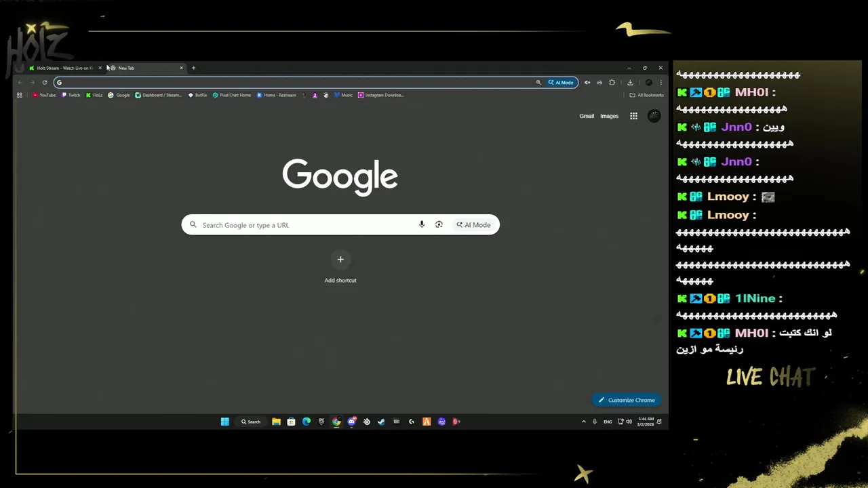Reload the current Chrome page
868x488 pixels.
click(x=45, y=83)
